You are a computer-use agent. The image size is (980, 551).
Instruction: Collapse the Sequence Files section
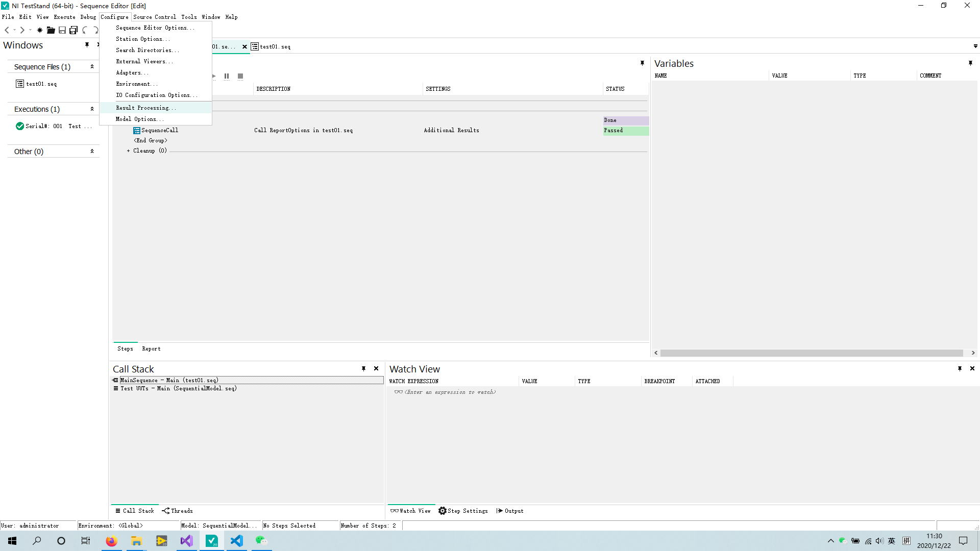pyautogui.click(x=92, y=66)
